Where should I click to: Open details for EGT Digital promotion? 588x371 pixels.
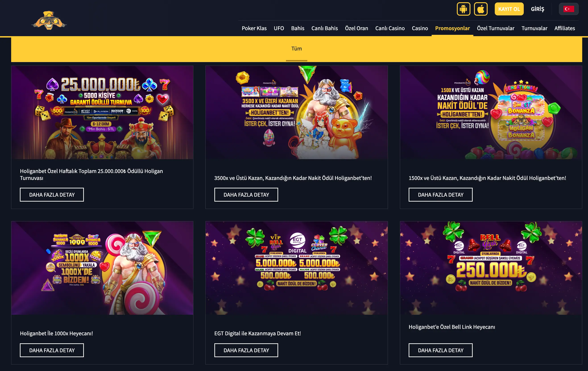click(x=246, y=350)
